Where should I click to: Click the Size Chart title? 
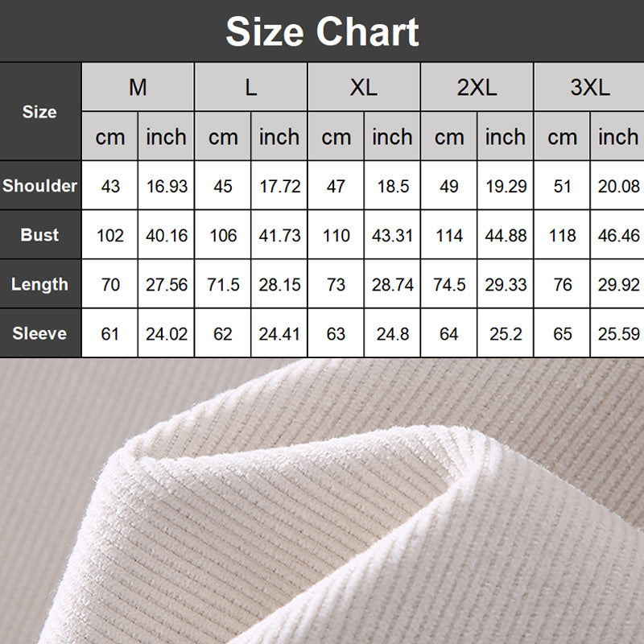[x=322, y=32]
